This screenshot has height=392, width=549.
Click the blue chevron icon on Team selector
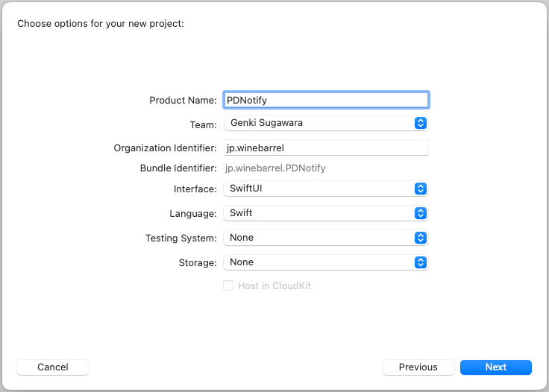coord(421,123)
